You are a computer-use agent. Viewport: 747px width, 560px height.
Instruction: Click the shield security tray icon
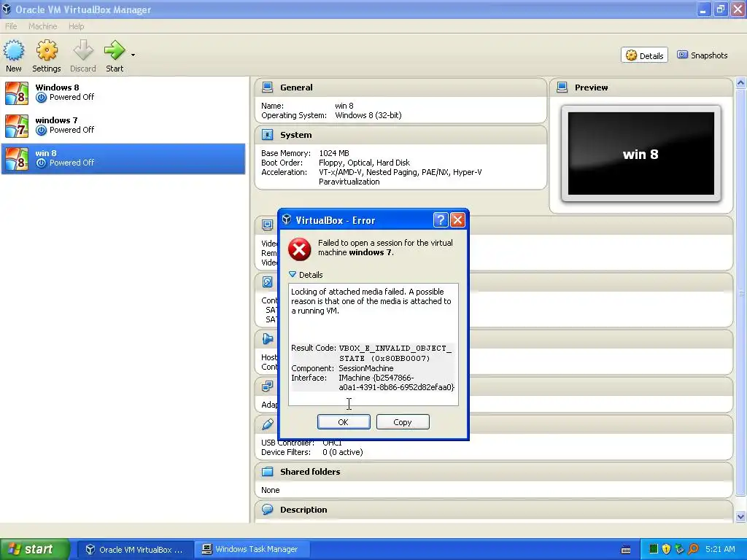(666, 549)
